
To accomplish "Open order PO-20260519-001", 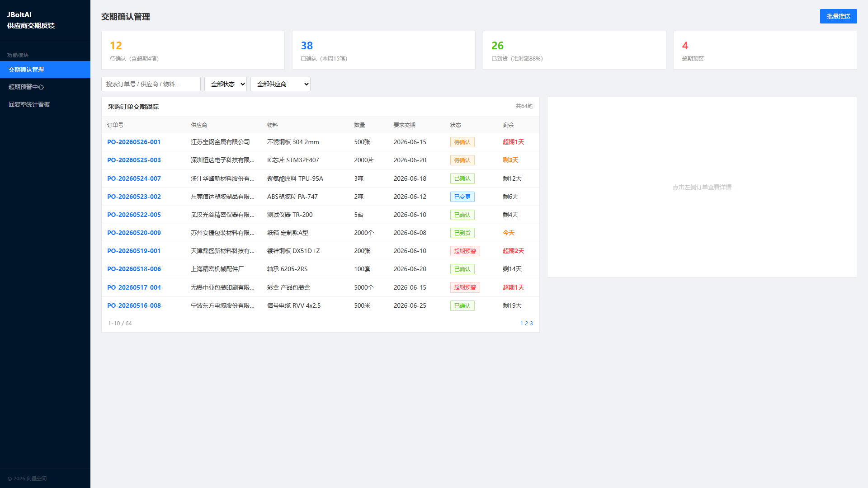I will coord(134,251).
